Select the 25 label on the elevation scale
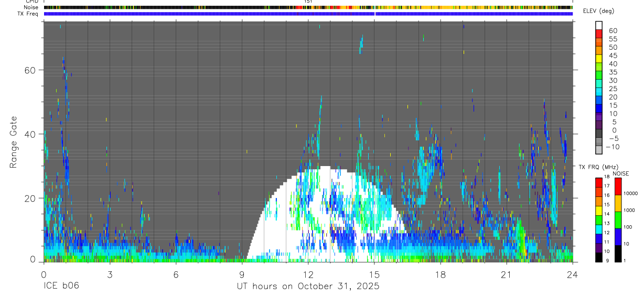The image size is (644, 297). [613, 89]
